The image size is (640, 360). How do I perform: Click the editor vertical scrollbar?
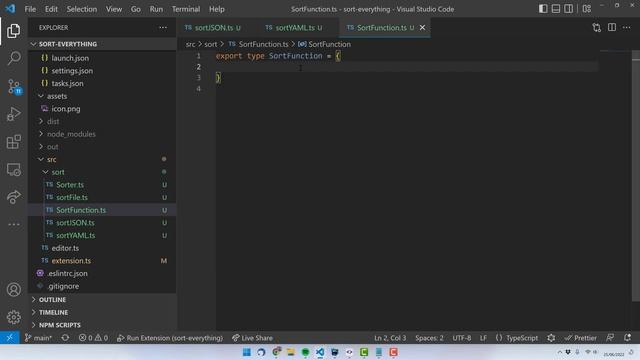click(x=636, y=176)
